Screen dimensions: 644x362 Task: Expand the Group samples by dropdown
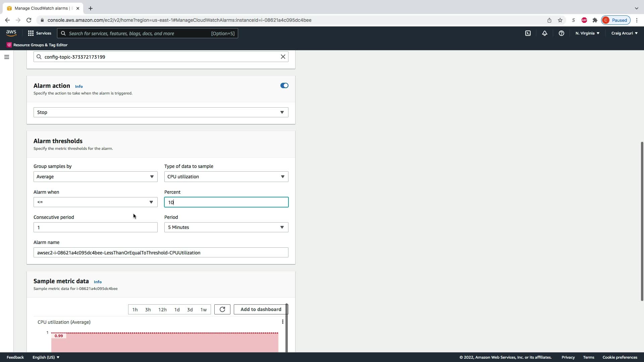click(x=95, y=177)
